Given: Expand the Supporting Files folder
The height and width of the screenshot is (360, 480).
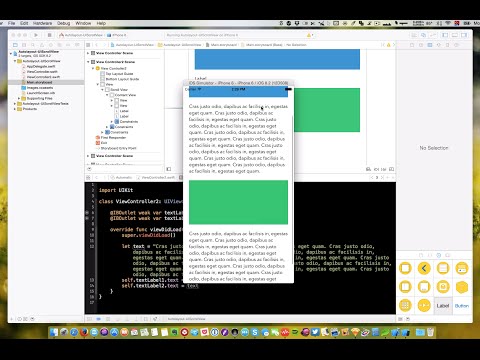Looking at the screenshot, I should [19, 98].
